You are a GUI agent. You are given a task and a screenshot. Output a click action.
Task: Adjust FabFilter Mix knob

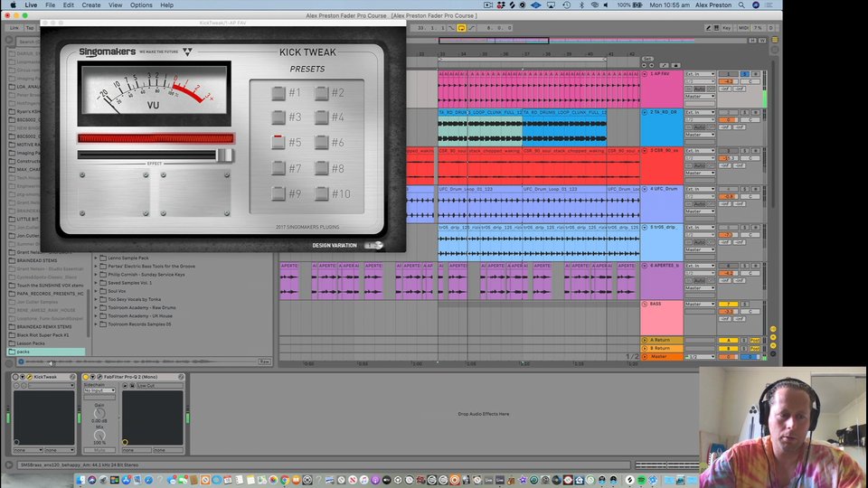point(99,436)
